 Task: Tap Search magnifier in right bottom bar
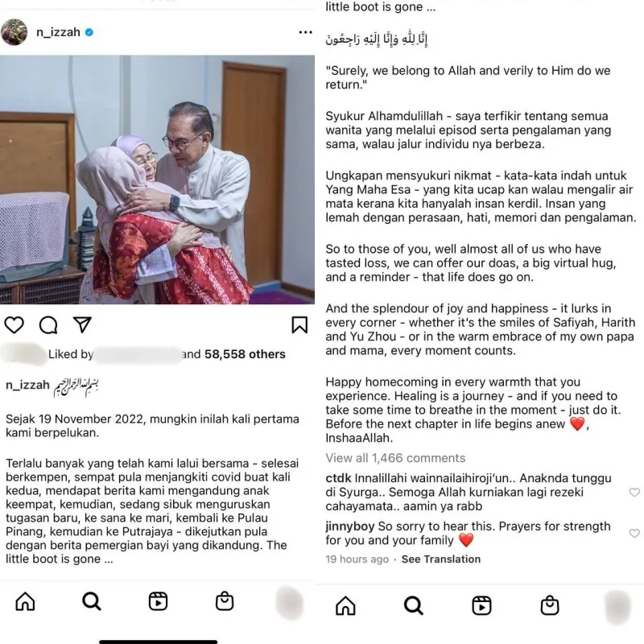pyautogui.click(x=413, y=605)
